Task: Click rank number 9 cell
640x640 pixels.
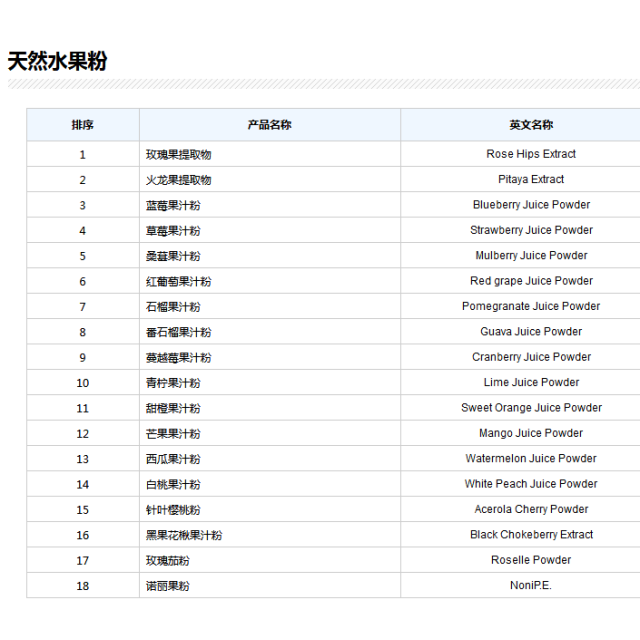Action: pyautogui.click(x=83, y=358)
